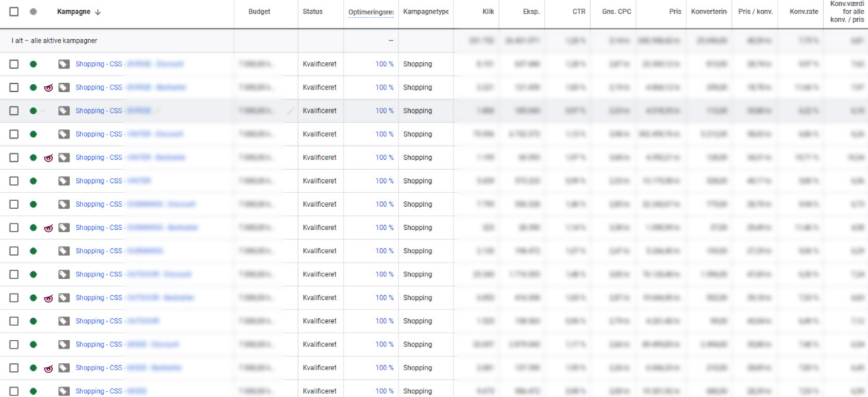
Task: Click the topmost purple eye icon in the campaign list
Action: point(48,87)
